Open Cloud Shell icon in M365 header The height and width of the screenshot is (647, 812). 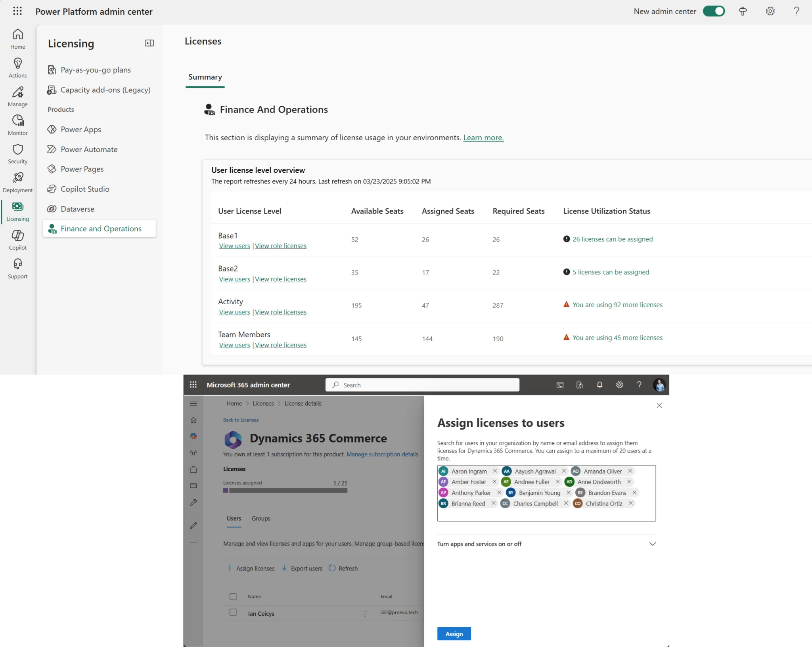tap(559, 385)
